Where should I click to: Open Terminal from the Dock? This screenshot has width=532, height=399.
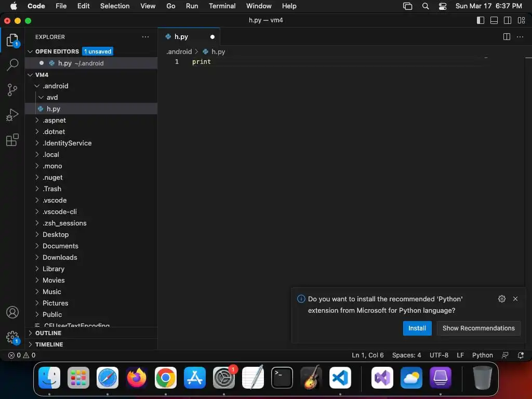[282, 378]
